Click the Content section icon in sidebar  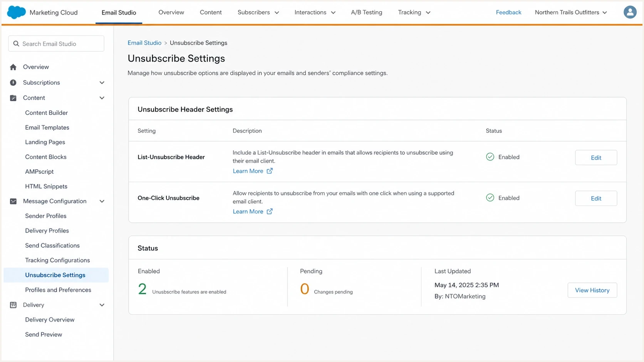[x=13, y=98]
